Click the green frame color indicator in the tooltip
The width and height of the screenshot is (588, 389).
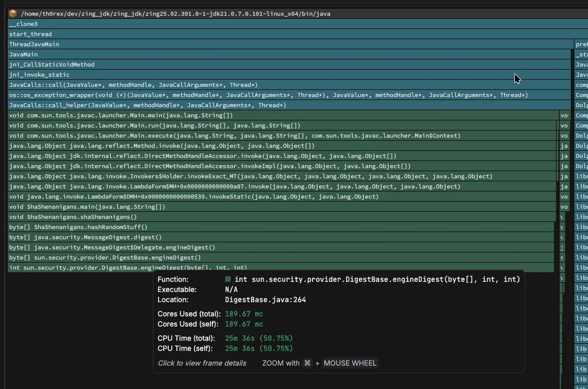coord(227,279)
